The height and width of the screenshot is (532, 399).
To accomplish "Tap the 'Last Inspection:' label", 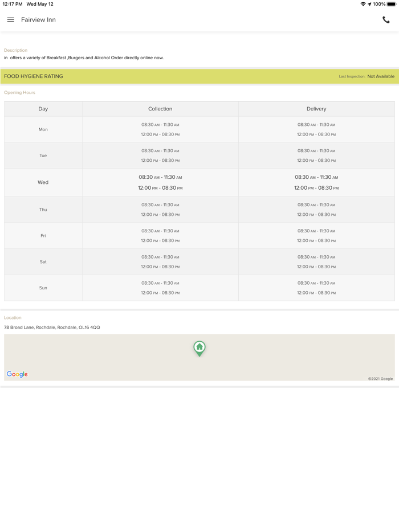I will pyautogui.click(x=352, y=76).
